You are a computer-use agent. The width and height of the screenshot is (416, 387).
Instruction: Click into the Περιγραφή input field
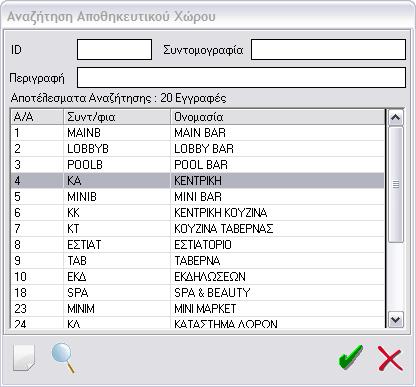[241, 78]
